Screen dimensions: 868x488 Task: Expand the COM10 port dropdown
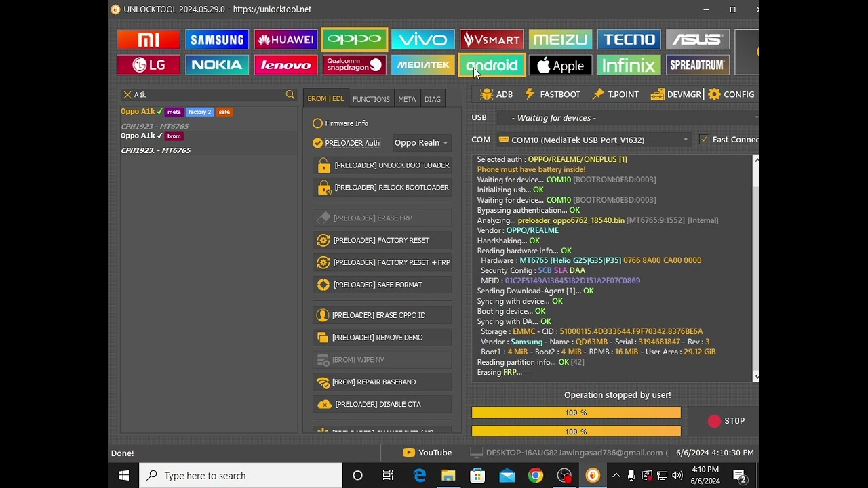click(x=593, y=140)
